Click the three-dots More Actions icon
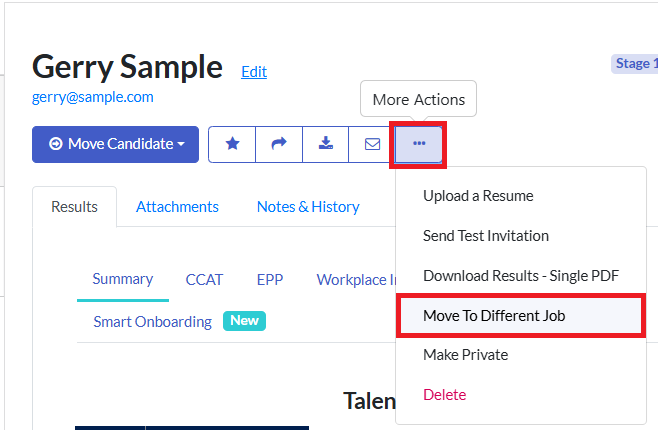This screenshot has width=658, height=430. click(419, 144)
